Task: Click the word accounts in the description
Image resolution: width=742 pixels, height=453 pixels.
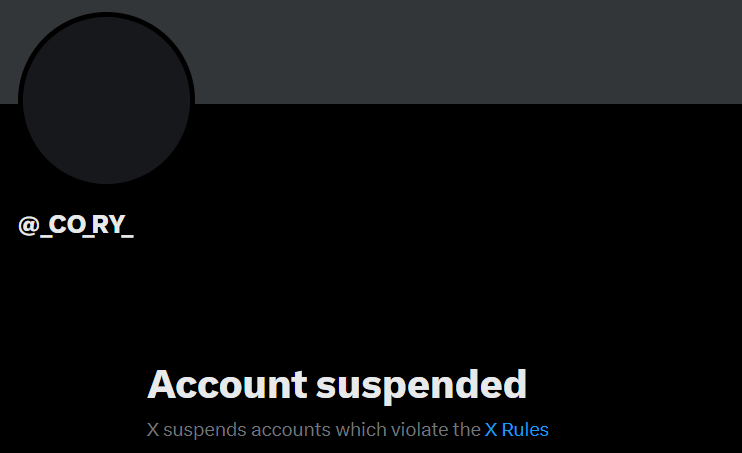Action: tap(291, 430)
